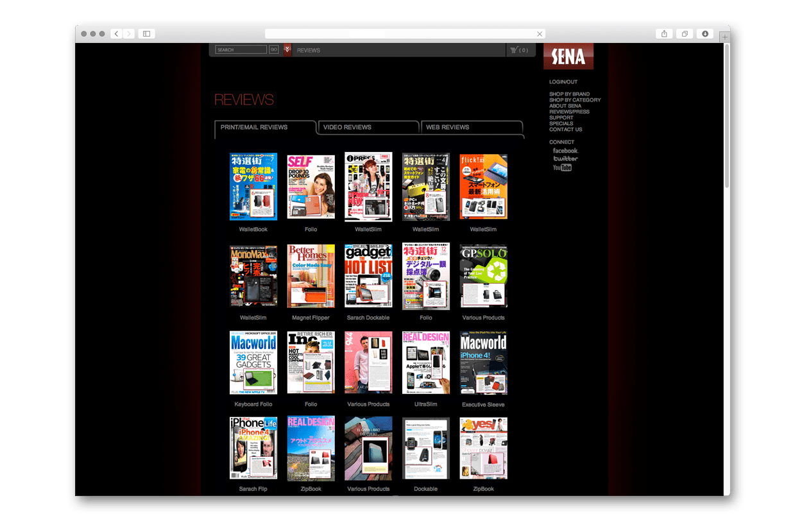Click the browser address bar
Screen dimensions: 809x532
(x=404, y=34)
